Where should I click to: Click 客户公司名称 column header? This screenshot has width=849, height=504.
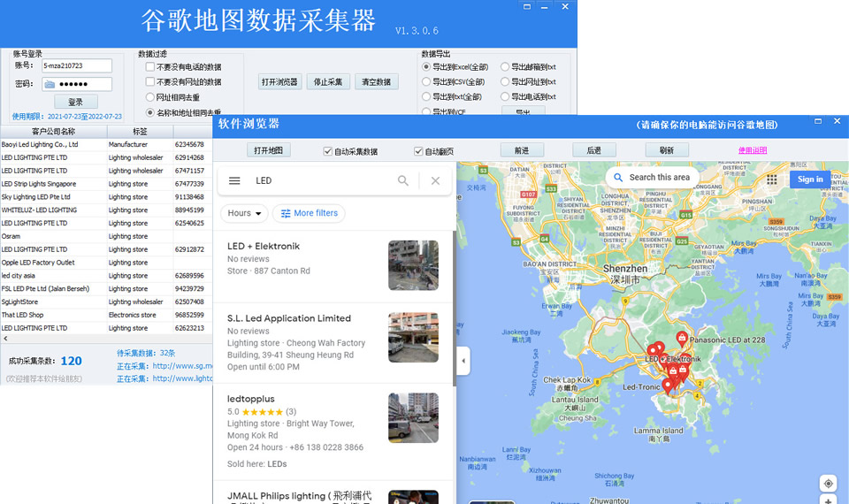pos(54,132)
